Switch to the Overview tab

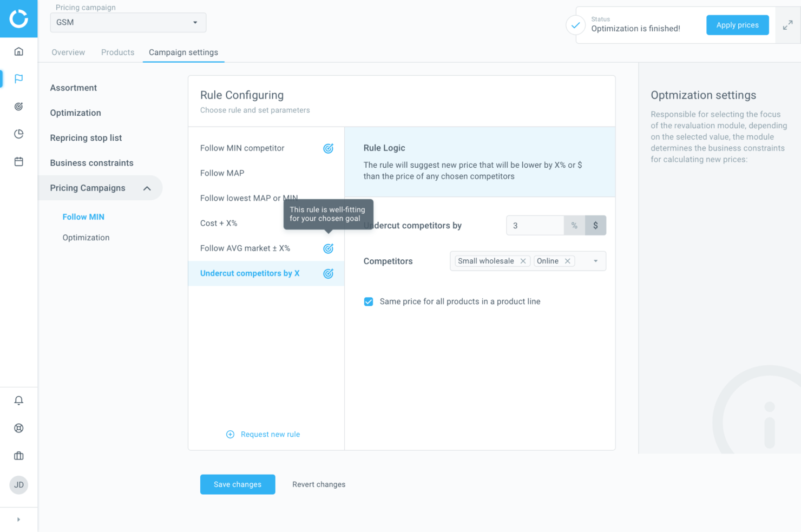pos(68,52)
